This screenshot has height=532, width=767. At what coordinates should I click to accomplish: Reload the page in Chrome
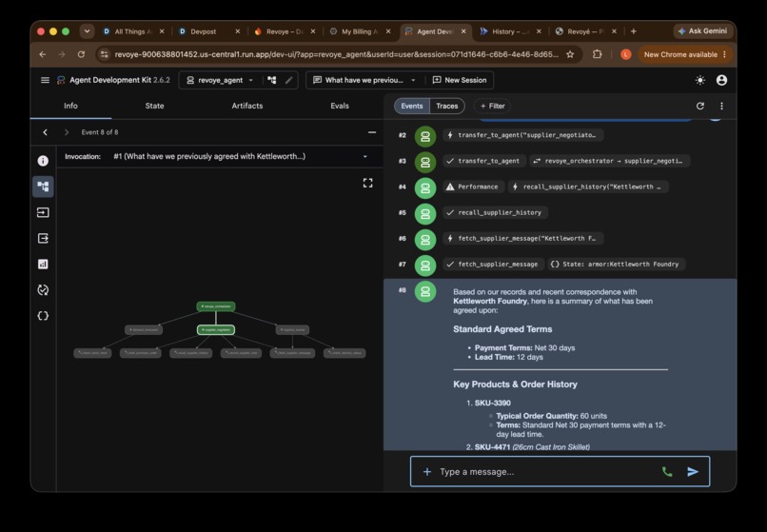pos(81,54)
